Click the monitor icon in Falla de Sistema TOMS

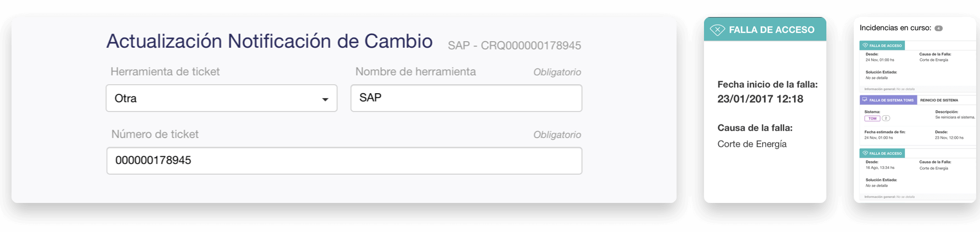pyautogui.click(x=865, y=100)
